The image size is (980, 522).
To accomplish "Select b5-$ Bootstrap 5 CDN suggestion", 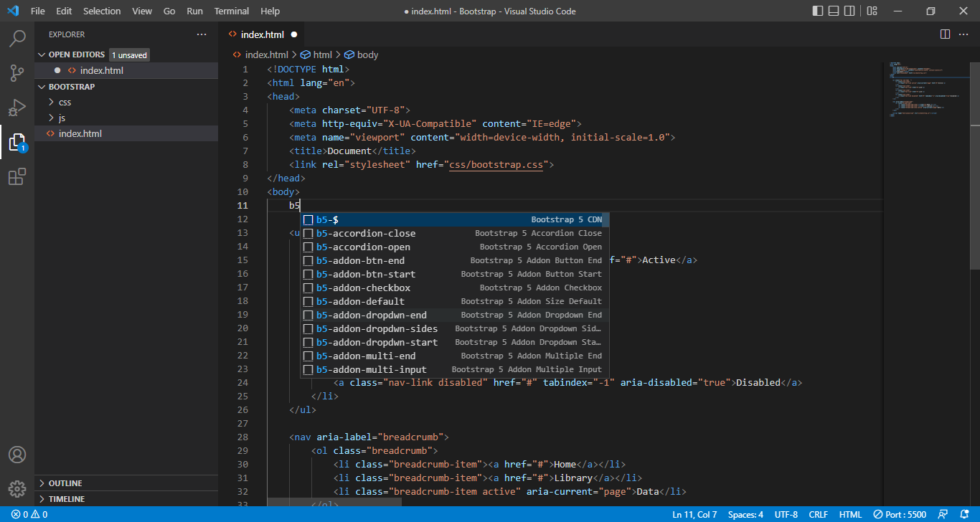I will [x=454, y=219].
